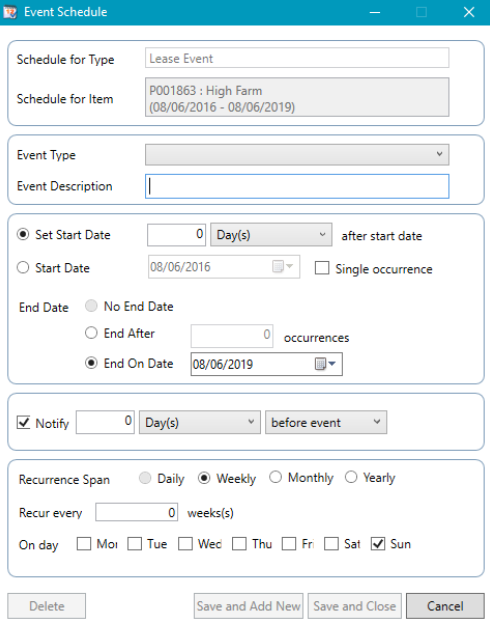Select Monthly recurrence span

(276, 477)
